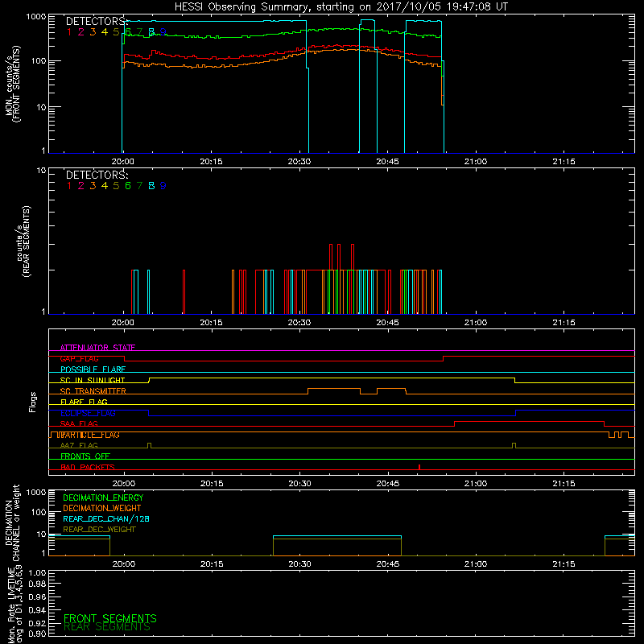
Task: Click the 100 value on the decimation y-axis
Action: pyautogui.click(x=39, y=512)
